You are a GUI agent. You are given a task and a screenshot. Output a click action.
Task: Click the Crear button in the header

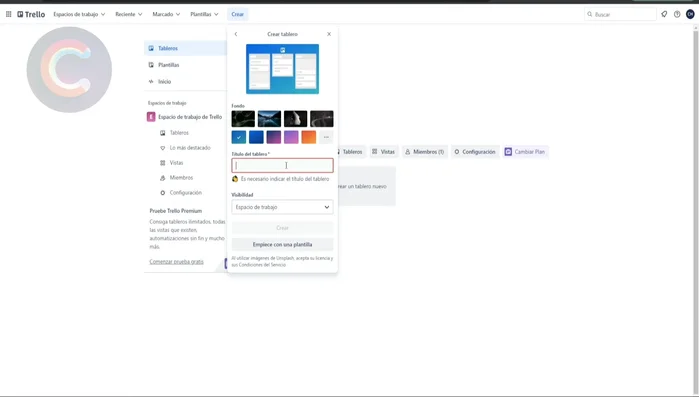238,14
